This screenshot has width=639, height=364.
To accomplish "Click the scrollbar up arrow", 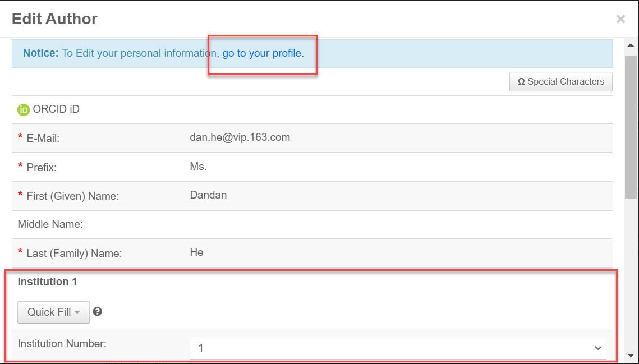I will click(x=631, y=44).
